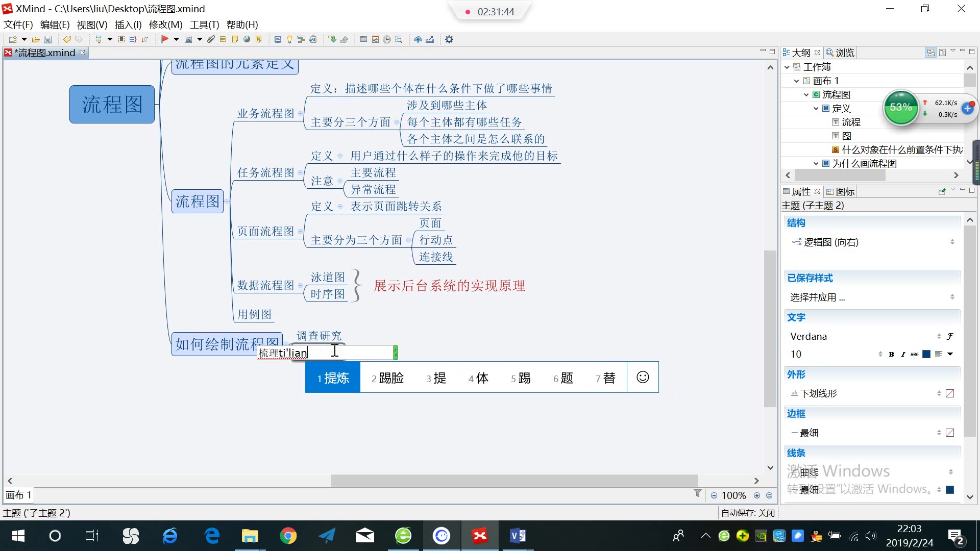Undo the last action in toolbar
Image resolution: width=980 pixels, height=551 pixels.
(x=67, y=39)
